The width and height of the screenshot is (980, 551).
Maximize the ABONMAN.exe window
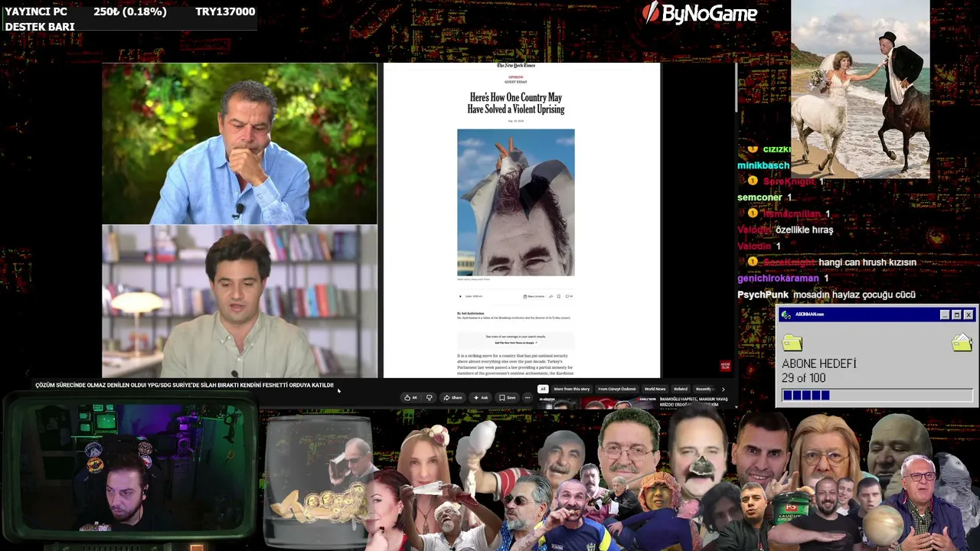tap(956, 315)
